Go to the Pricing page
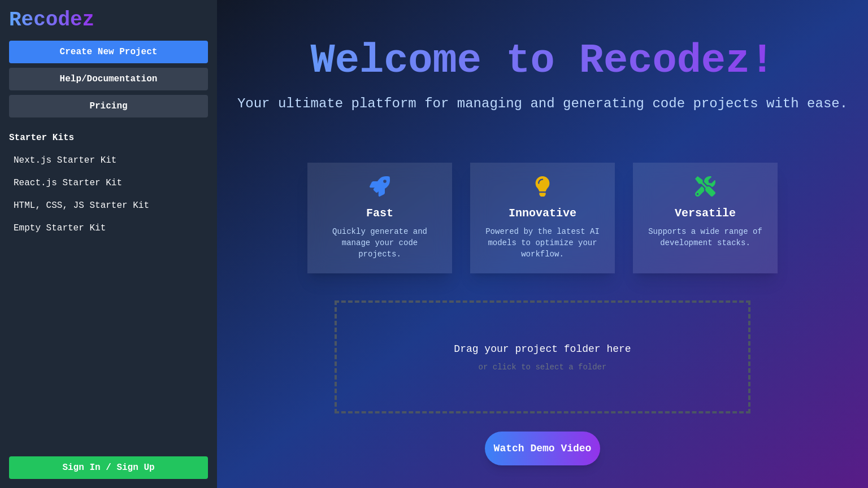 (x=108, y=106)
